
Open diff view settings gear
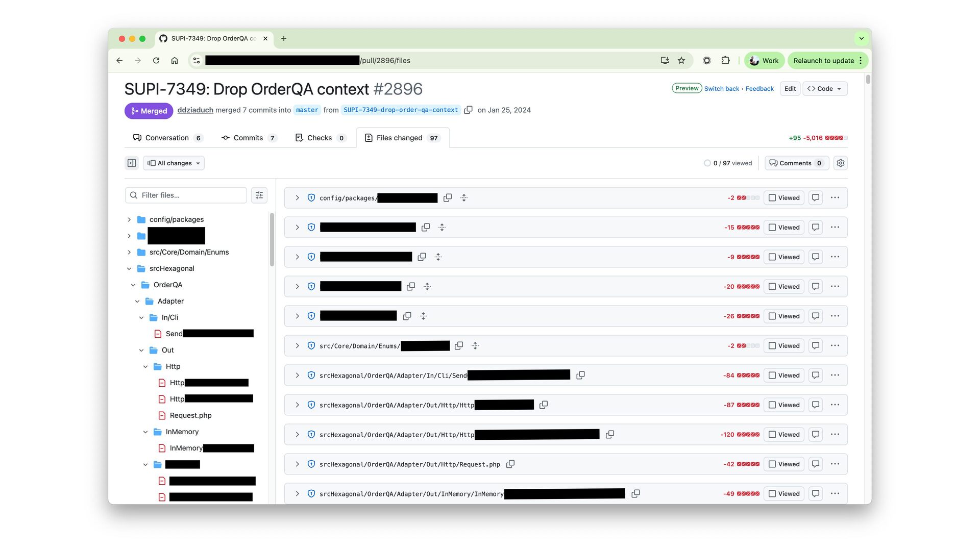pos(840,163)
